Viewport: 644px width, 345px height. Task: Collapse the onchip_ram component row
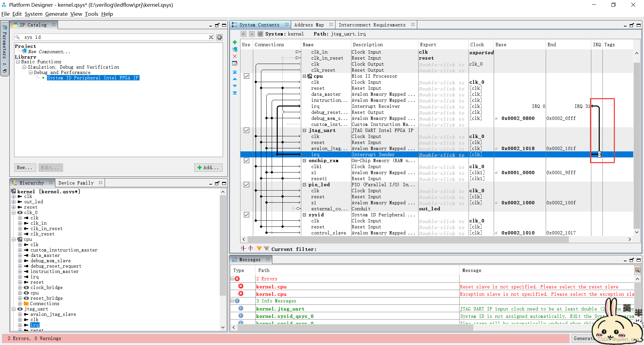click(305, 160)
